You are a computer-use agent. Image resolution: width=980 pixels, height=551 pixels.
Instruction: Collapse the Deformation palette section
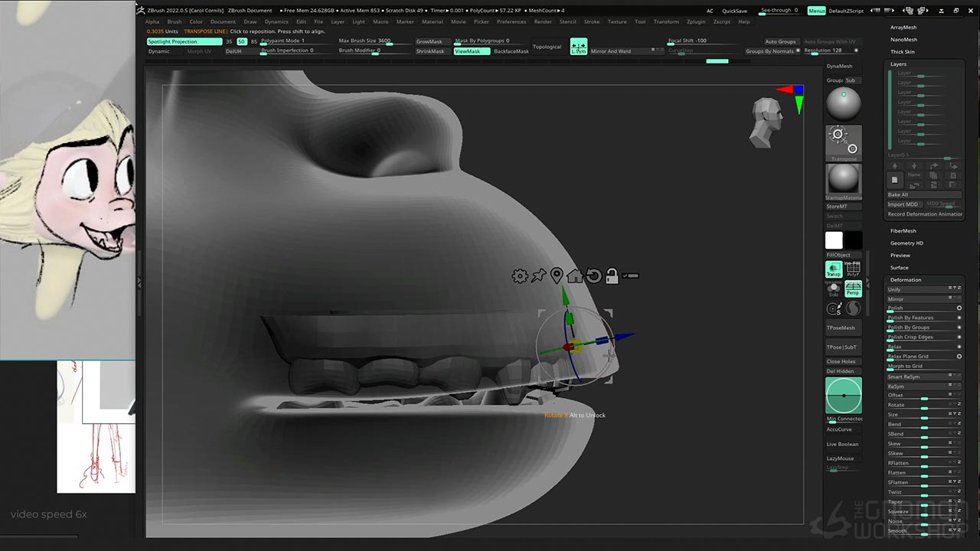point(906,279)
